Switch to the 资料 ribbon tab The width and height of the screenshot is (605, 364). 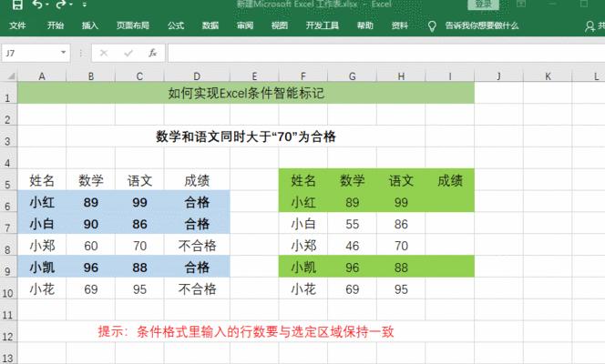pyautogui.click(x=399, y=25)
